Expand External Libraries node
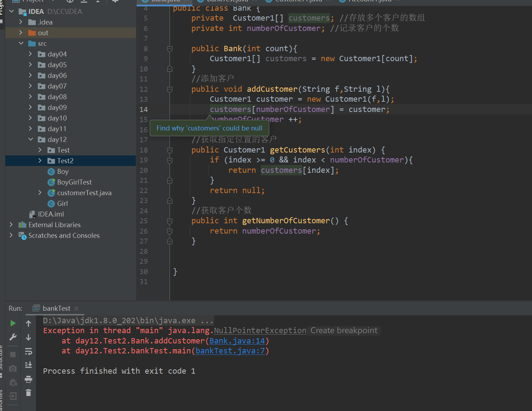The width and height of the screenshot is (532, 411). click(11, 225)
